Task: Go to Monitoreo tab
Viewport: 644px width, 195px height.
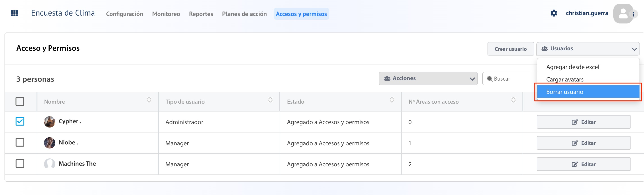Action: point(166,14)
